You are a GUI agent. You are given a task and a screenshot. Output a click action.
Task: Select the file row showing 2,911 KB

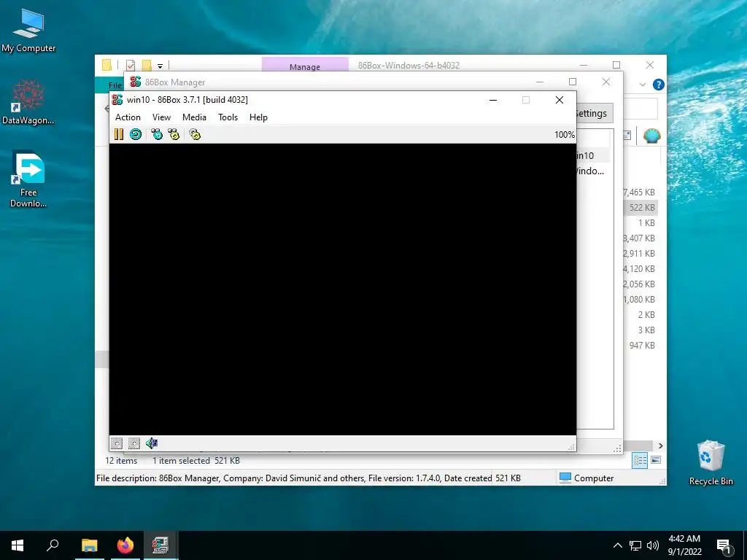pyautogui.click(x=639, y=253)
